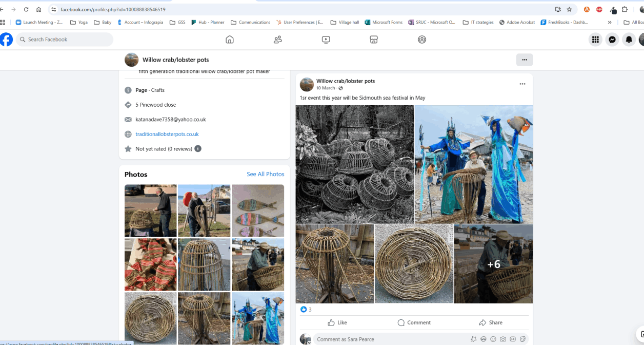
Task: Bookmark this page with star icon
Action: coord(569,9)
